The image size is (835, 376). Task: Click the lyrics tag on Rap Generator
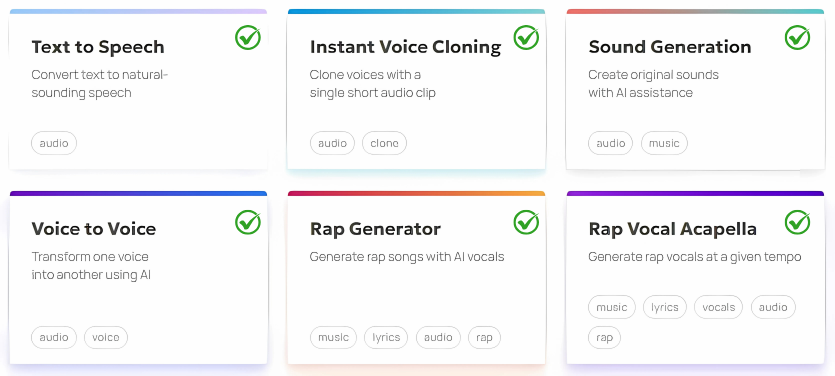pyautogui.click(x=386, y=337)
